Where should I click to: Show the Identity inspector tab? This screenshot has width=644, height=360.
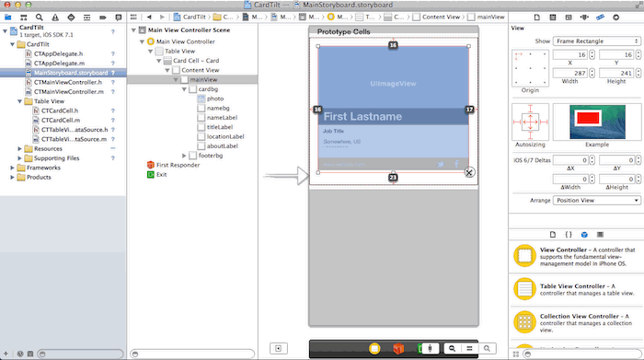tap(569, 17)
